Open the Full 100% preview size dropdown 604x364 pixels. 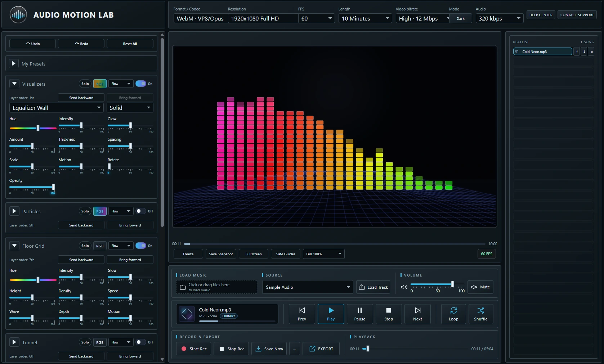point(323,254)
